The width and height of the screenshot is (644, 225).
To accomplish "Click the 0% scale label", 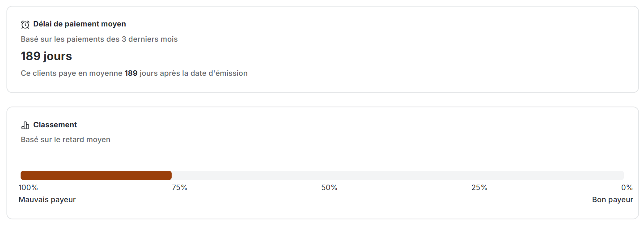I will (x=627, y=188).
